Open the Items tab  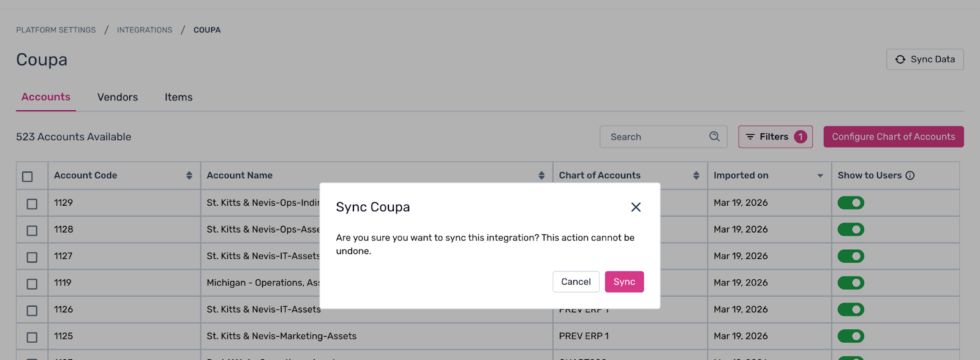178,97
